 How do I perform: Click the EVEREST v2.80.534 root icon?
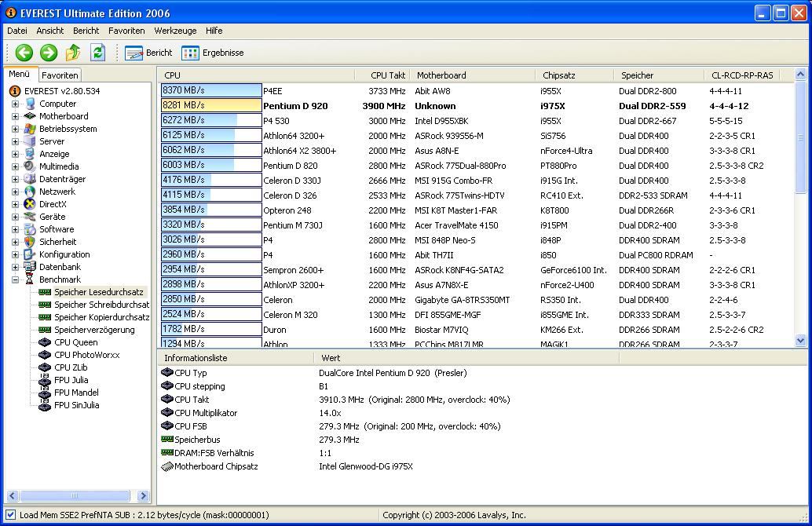(15, 91)
